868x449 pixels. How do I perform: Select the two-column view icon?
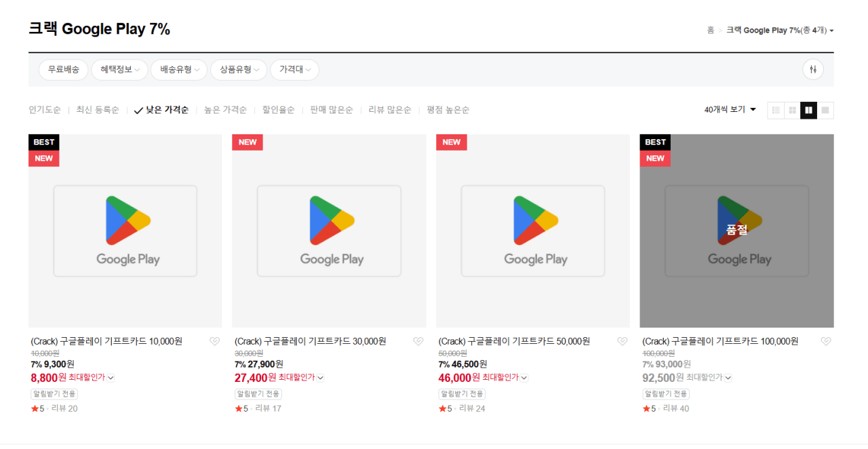808,110
